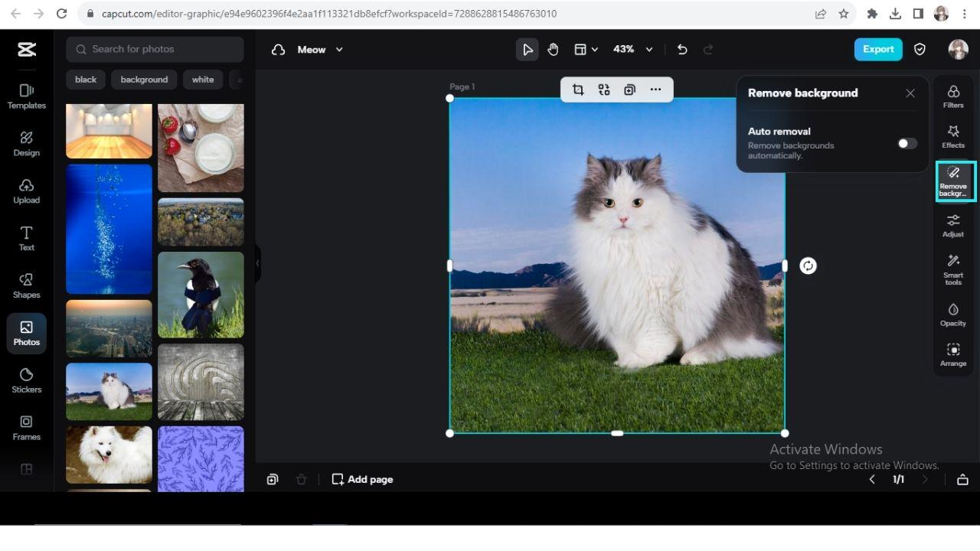Reload the browser page
Viewport: 980px width, 551px height.
[x=62, y=14]
